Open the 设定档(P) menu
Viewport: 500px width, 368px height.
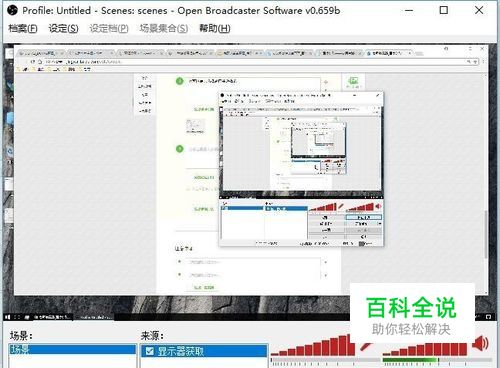(x=109, y=29)
